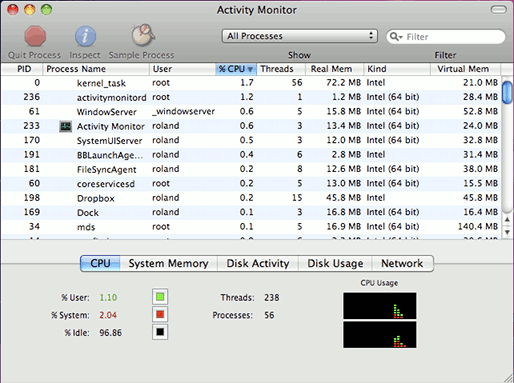The width and height of the screenshot is (514, 383).
Task: Click the _windowserver user cell
Action: (x=183, y=112)
